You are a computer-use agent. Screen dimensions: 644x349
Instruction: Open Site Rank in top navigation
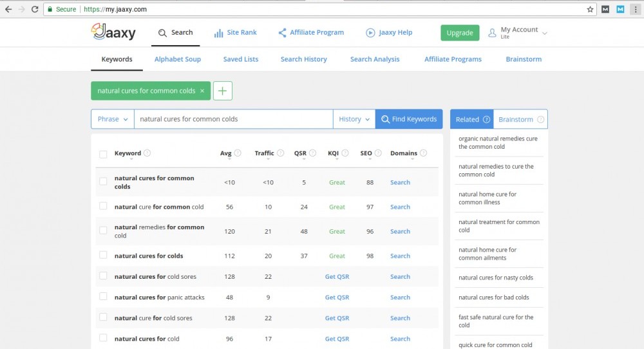[x=235, y=32]
